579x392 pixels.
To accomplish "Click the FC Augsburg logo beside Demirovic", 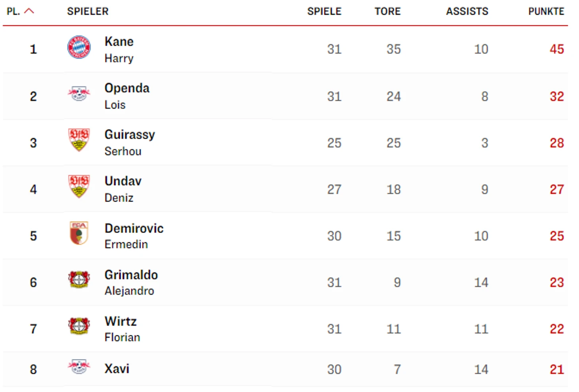I will pos(79,233).
